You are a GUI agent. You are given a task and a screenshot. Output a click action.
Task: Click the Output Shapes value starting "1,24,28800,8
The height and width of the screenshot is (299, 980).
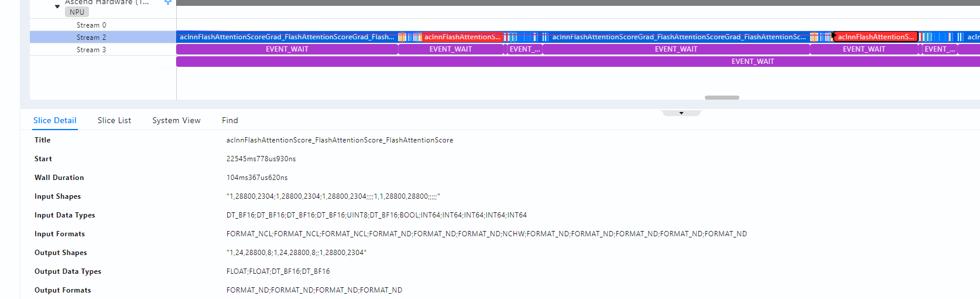pos(296,253)
